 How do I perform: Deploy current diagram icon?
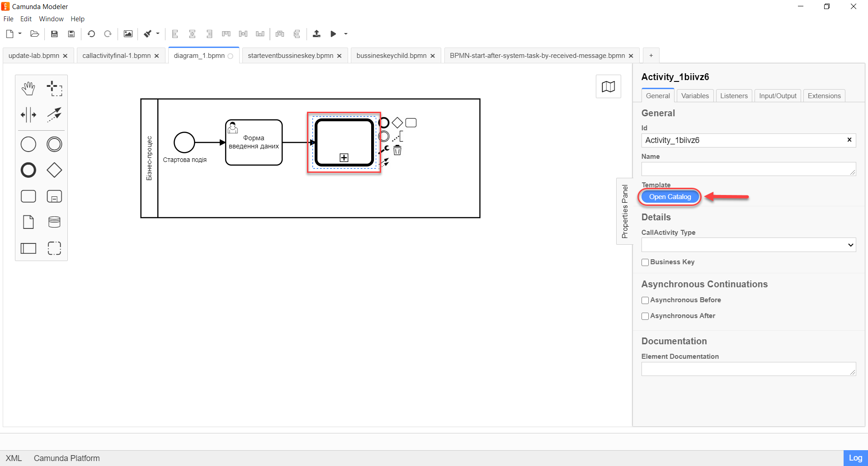click(316, 34)
